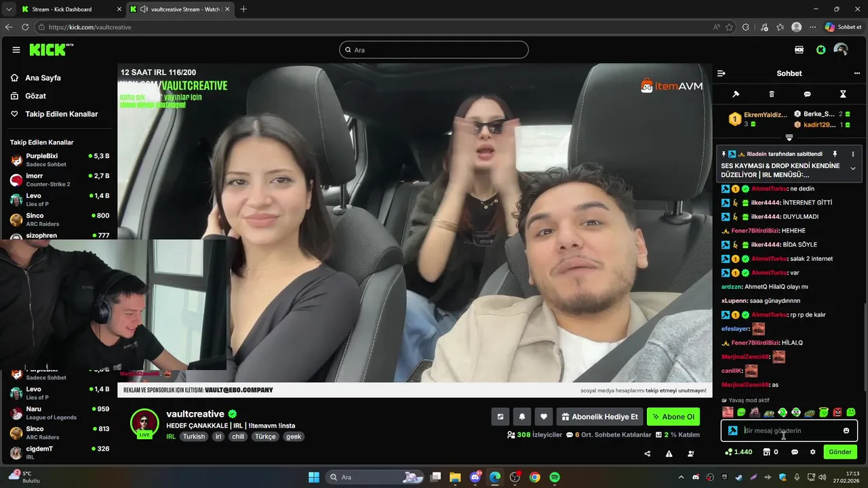The height and width of the screenshot is (488, 868).
Task: Select the geek tag
Action: (294, 436)
